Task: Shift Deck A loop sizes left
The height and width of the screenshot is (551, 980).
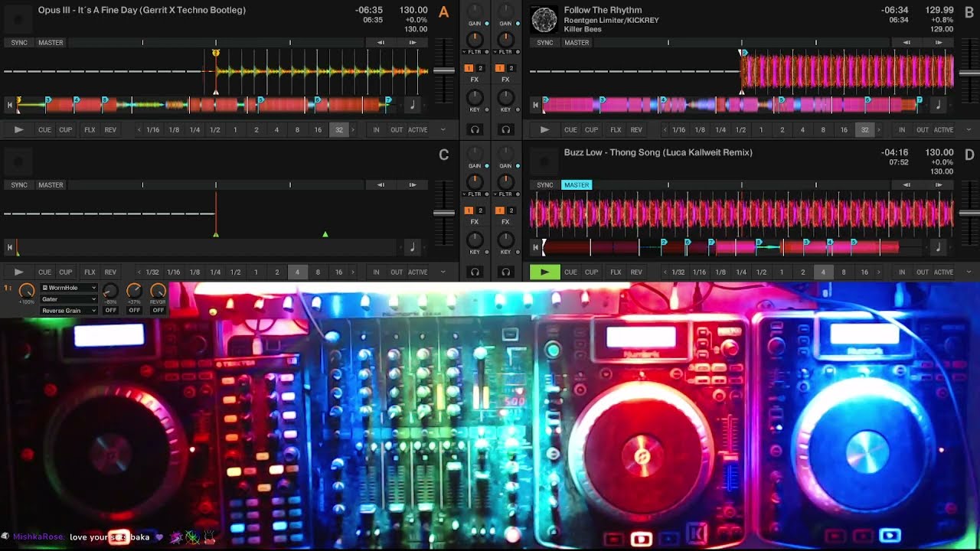Action: [x=139, y=130]
